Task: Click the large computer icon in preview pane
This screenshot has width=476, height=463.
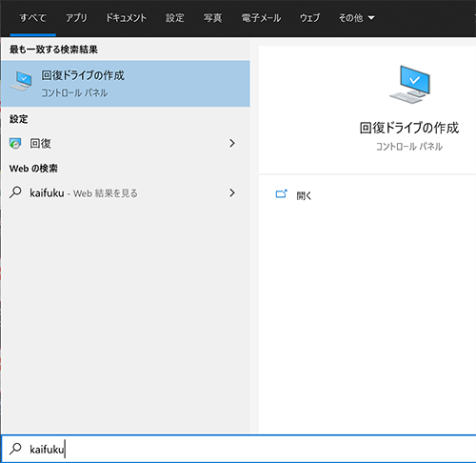Action: (x=409, y=85)
